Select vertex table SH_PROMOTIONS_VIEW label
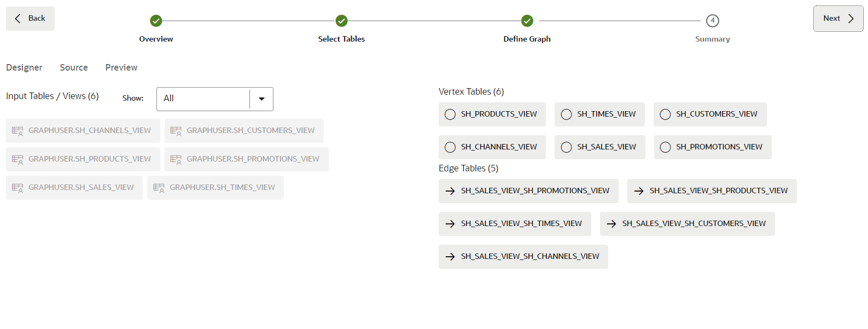The image size is (868, 329). pos(719,147)
